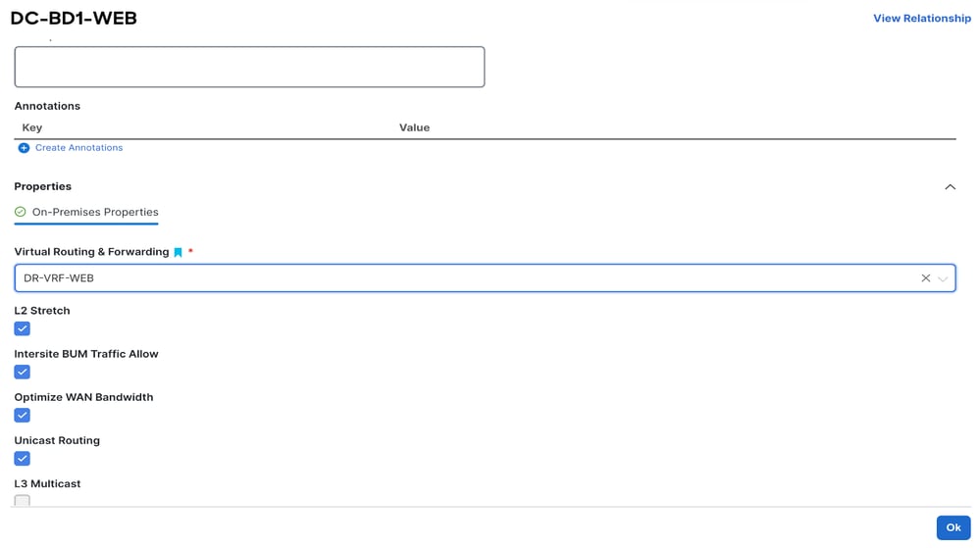980x548 pixels.
Task: Collapse the Properties section chevron
Action: click(950, 187)
